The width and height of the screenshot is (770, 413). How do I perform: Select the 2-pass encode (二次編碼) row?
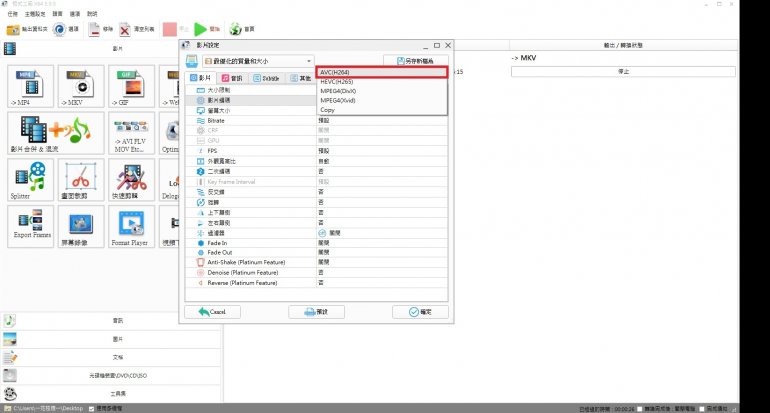[x=316, y=171]
